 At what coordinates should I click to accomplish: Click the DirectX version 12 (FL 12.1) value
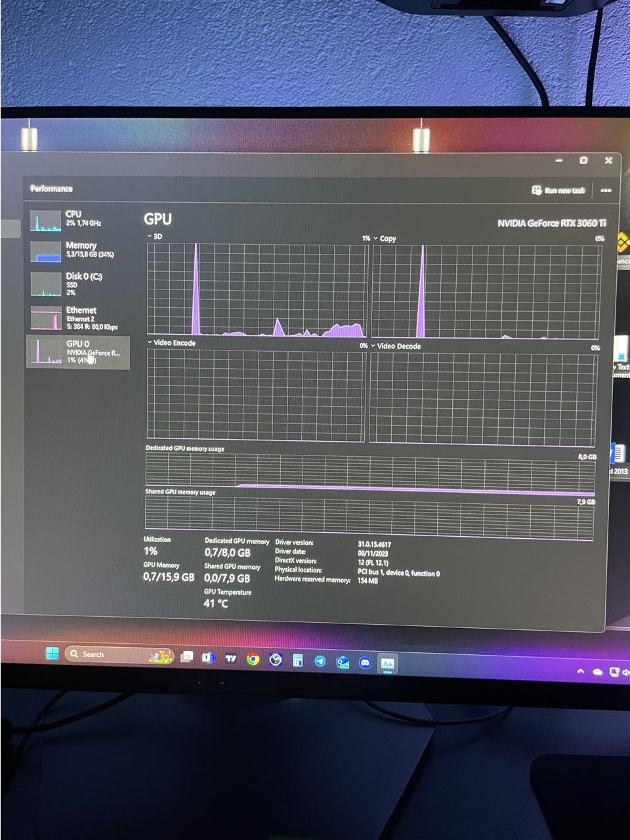pyautogui.click(x=373, y=562)
